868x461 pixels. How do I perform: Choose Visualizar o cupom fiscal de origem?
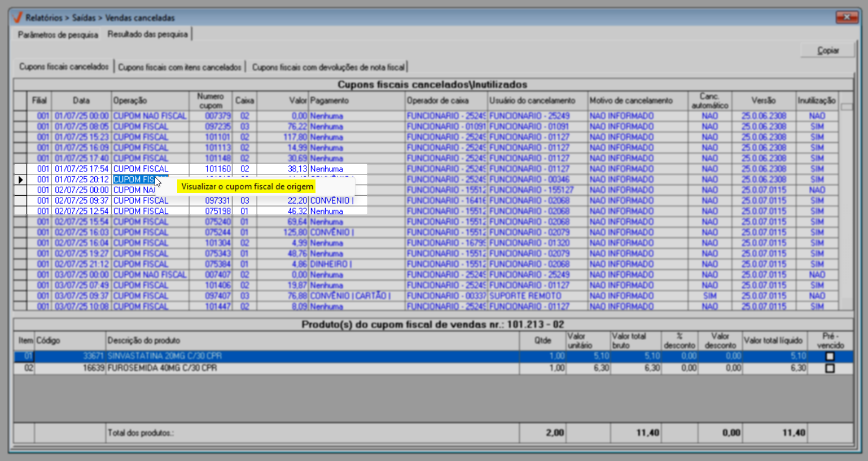click(x=247, y=187)
